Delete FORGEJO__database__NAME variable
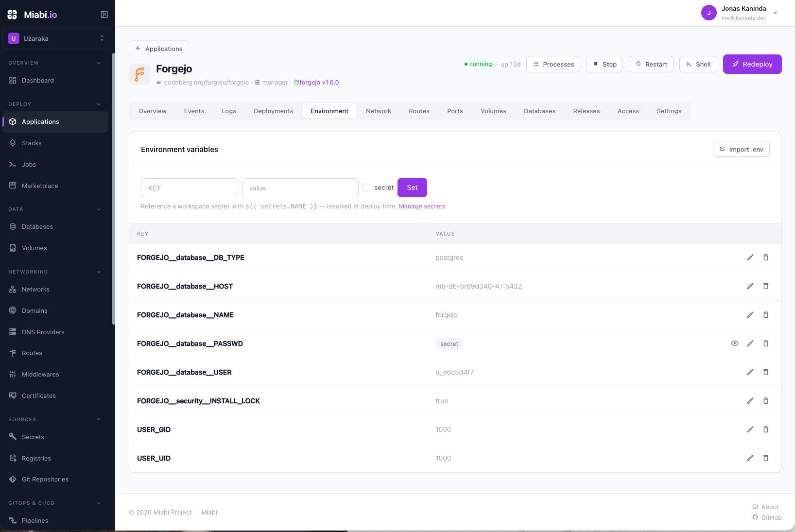The image size is (795, 532). point(766,315)
